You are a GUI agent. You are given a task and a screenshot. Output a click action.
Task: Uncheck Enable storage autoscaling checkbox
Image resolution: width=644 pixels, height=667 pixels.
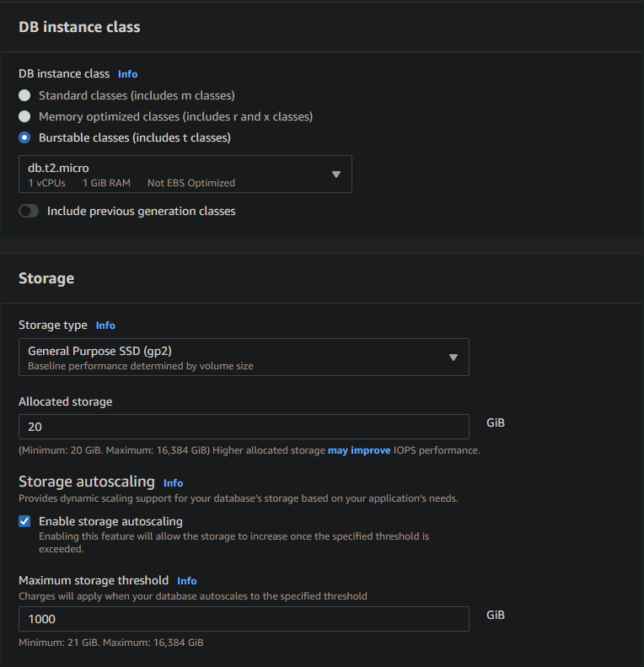(25, 521)
